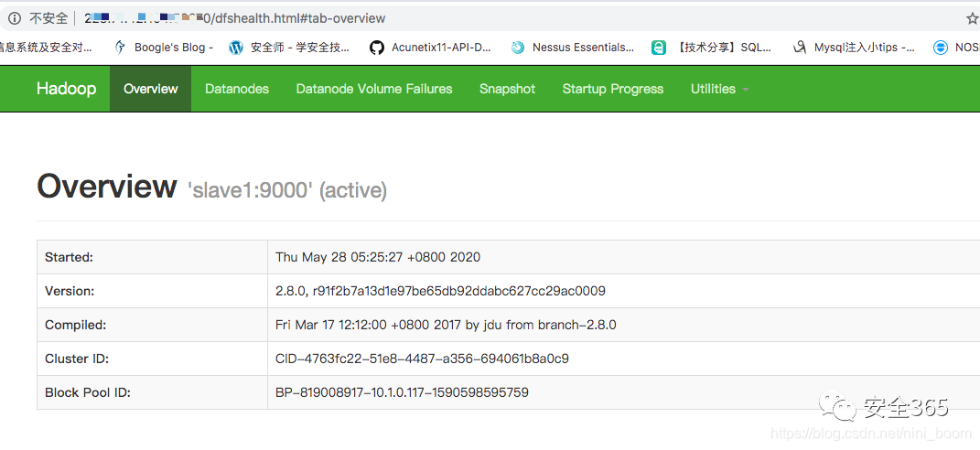Open the GitHub Acunetix11-API bookmark

tap(377, 48)
